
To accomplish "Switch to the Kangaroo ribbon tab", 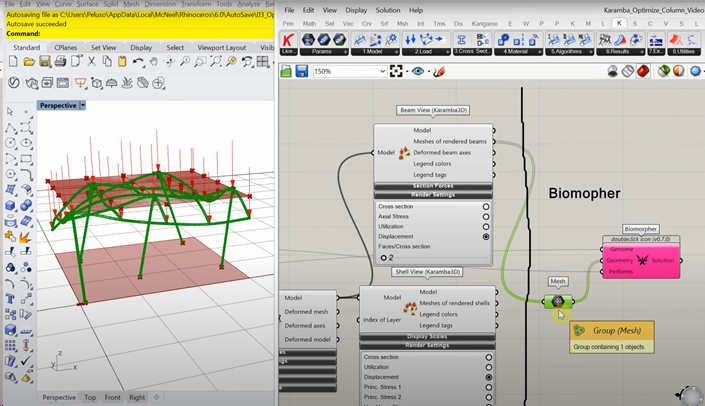I will pos(485,23).
